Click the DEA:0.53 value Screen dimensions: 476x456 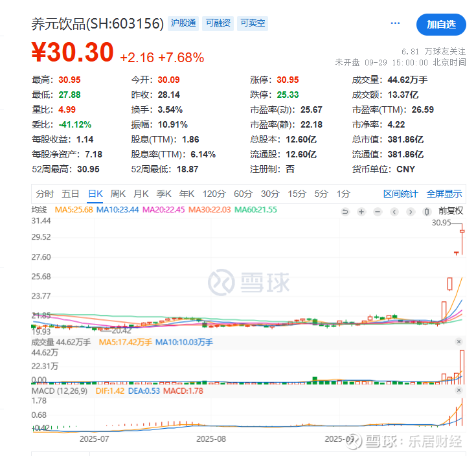click(x=144, y=391)
